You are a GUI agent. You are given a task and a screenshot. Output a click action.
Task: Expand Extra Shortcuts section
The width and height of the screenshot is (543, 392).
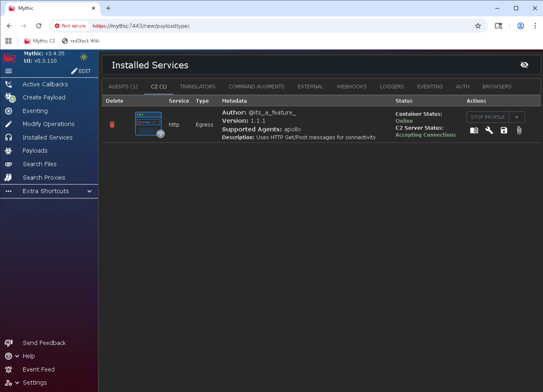(49, 191)
